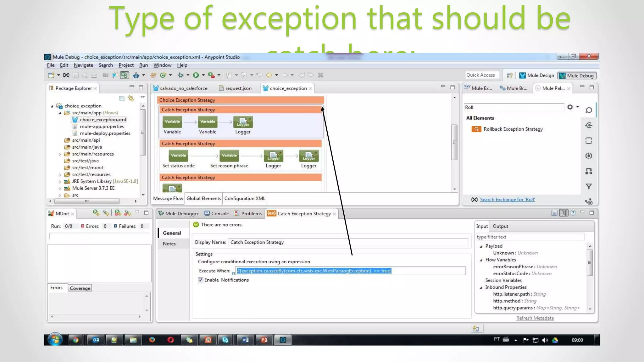Click the Back yellow arrow toolbar icon
This screenshot has width=644, height=362.
[x=269, y=75]
